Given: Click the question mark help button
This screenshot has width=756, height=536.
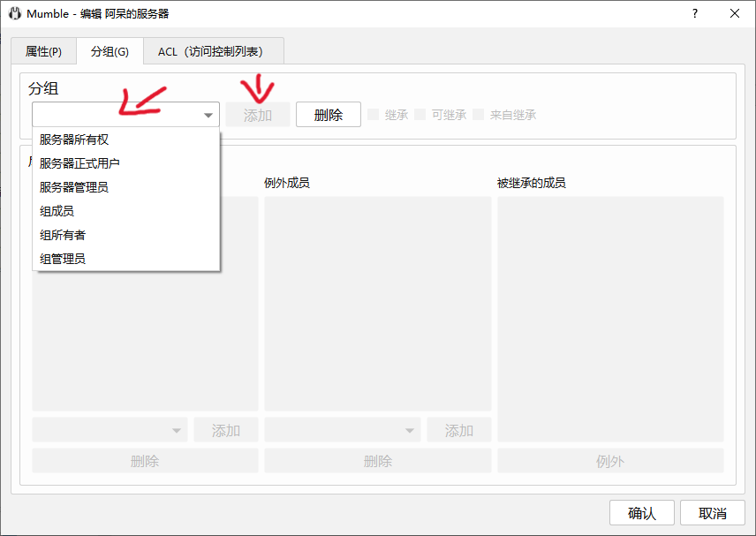Looking at the screenshot, I should (x=695, y=14).
